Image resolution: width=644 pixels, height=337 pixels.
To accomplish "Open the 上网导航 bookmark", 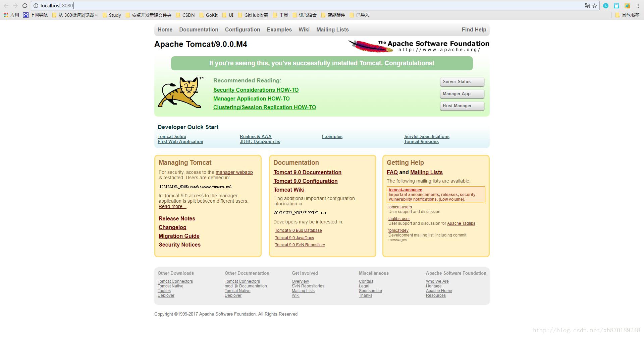I will 36,15.
